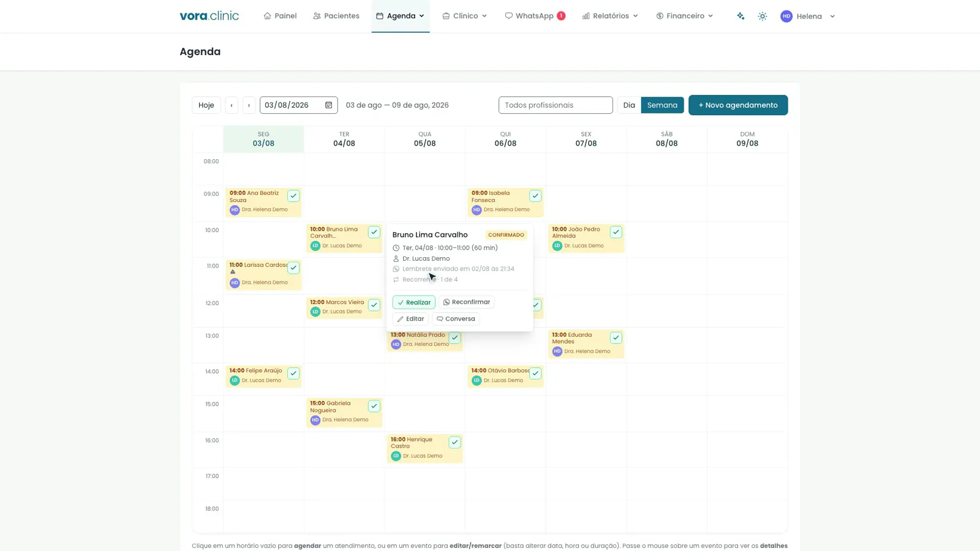Open the calendar picker icon in date field
Screen dimensions: 980x551
(x=328, y=105)
